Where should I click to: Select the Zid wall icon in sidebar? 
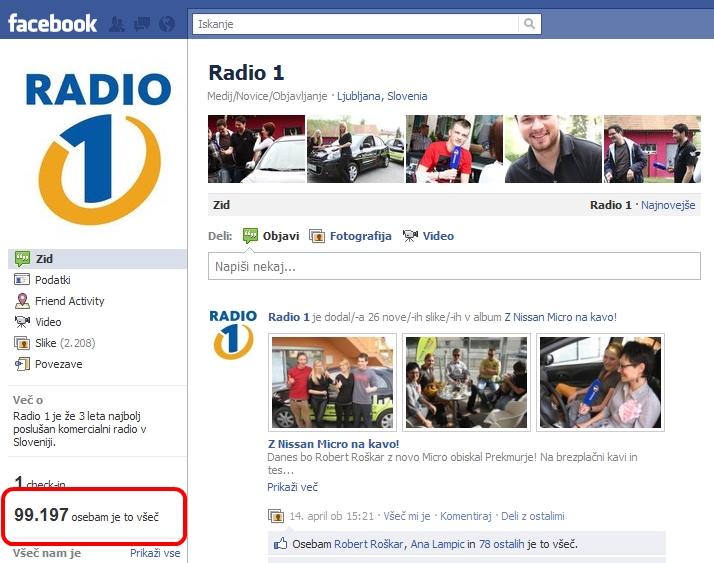pos(22,259)
